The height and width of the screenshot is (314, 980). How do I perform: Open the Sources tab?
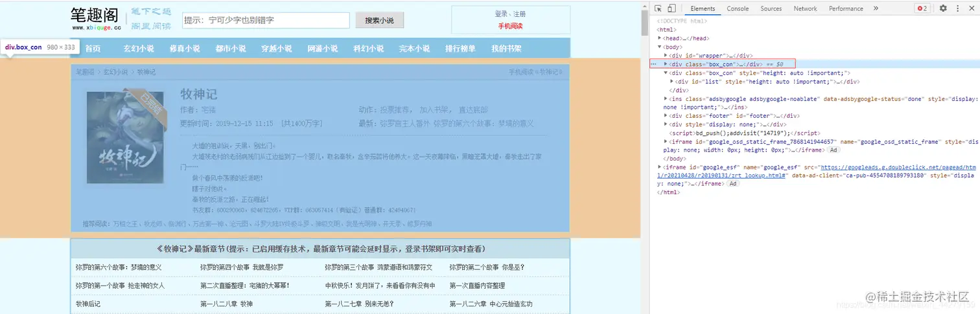pos(771,8)
